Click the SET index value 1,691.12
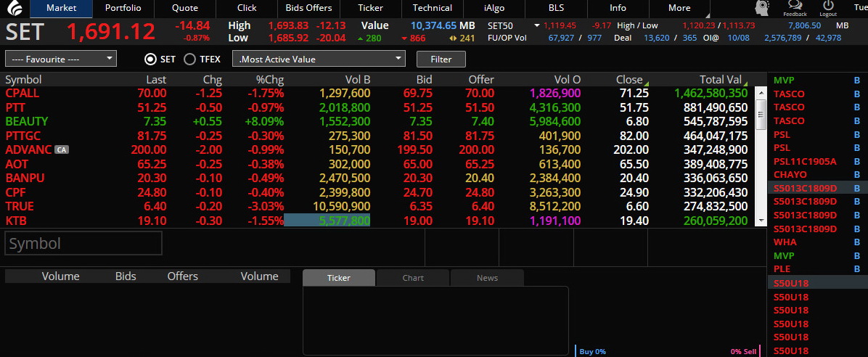Screen dimensions: 868x357 click(x=111, y=31)
